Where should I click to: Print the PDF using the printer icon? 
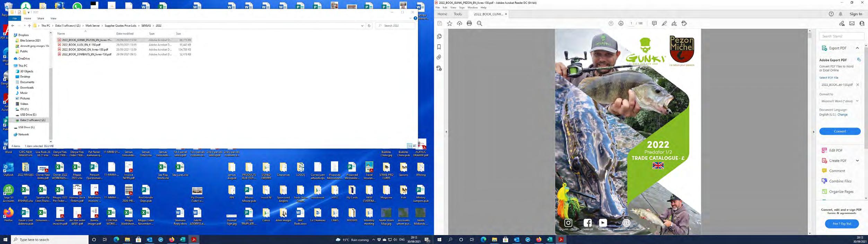(469, 24)
